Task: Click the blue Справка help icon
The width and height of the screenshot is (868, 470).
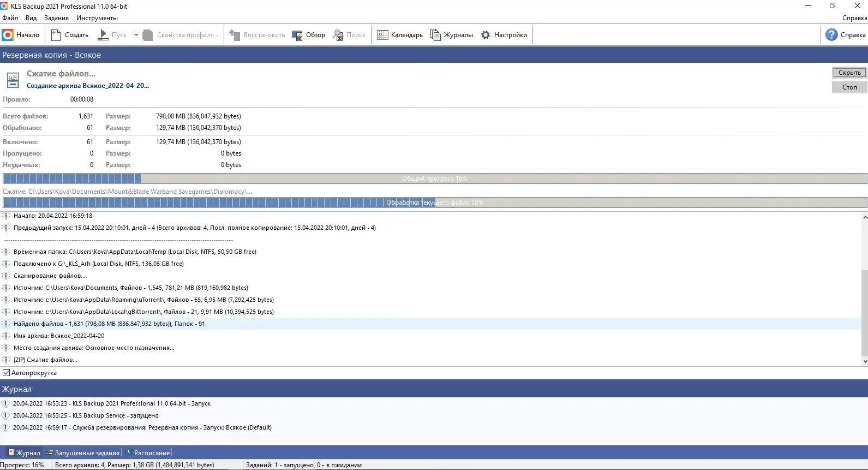Action: click(x=831, y=35)
